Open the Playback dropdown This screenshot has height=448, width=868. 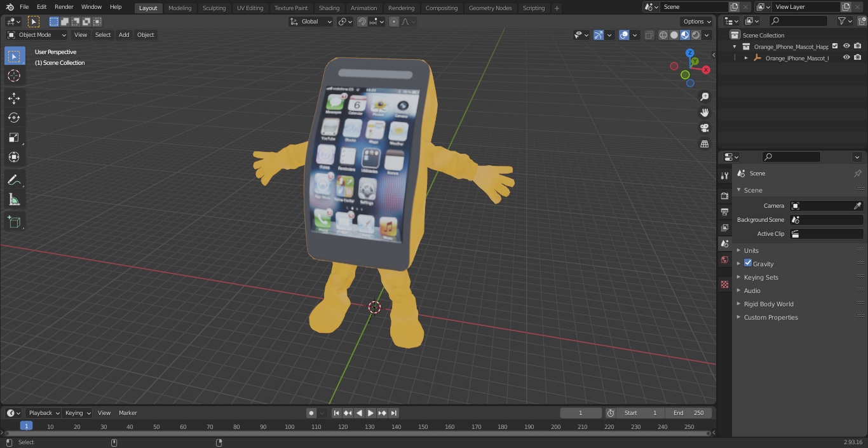pyautogui.click(x=43, y=413)
